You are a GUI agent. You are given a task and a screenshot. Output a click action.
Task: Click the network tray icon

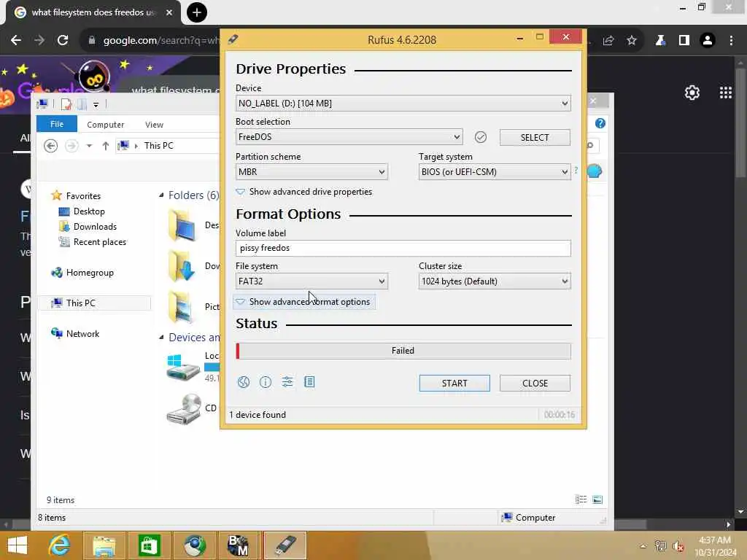click(x=660, y=545)
